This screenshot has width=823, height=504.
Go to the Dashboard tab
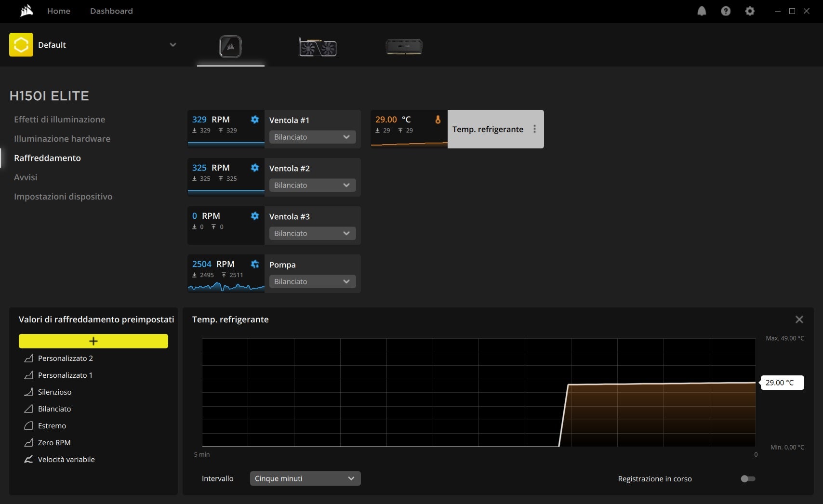[x=111, y=11]
